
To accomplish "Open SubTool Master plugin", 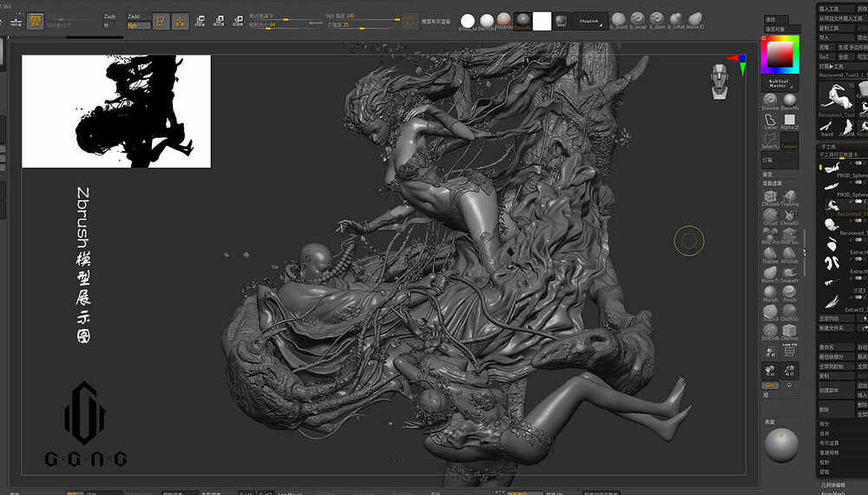I will (779, 84).
